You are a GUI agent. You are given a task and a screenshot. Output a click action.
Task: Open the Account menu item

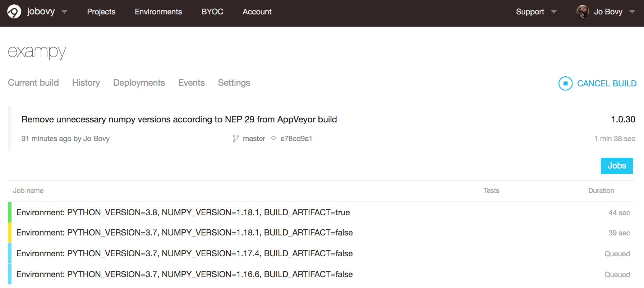coord(257,12)
